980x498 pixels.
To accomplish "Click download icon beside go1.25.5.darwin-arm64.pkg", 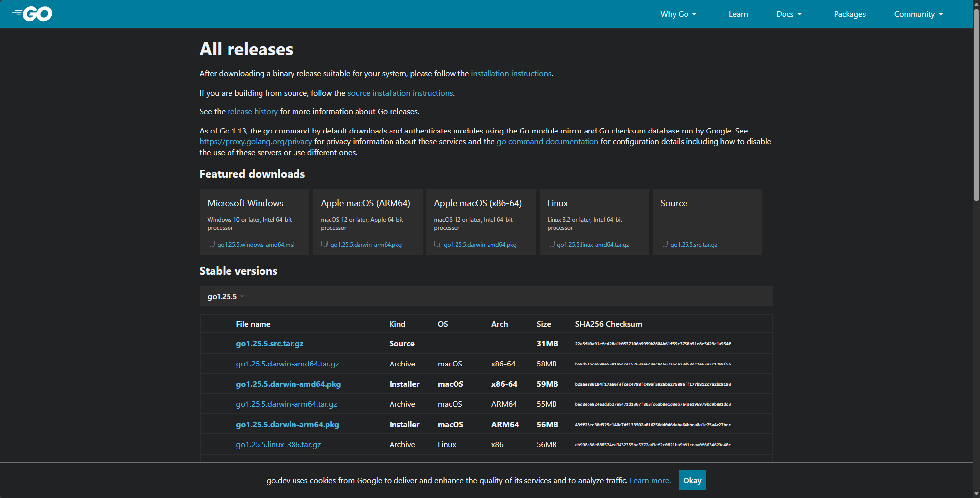I will (325, 244).
